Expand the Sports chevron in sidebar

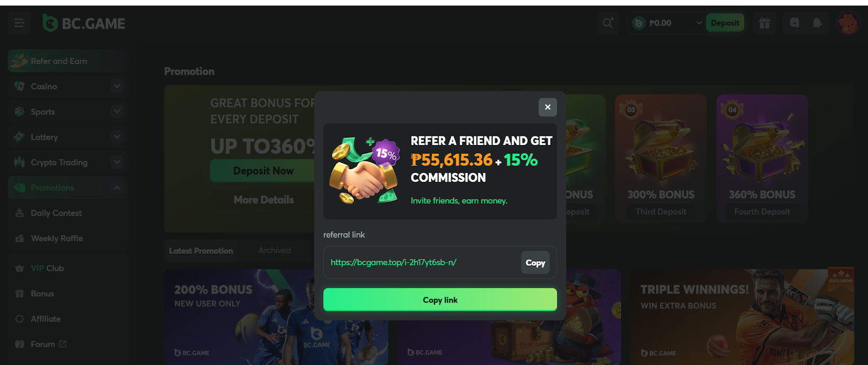point(117,111)
